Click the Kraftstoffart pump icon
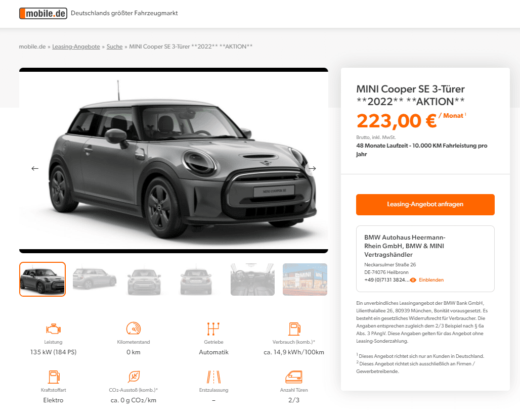 tap(54, 377)
